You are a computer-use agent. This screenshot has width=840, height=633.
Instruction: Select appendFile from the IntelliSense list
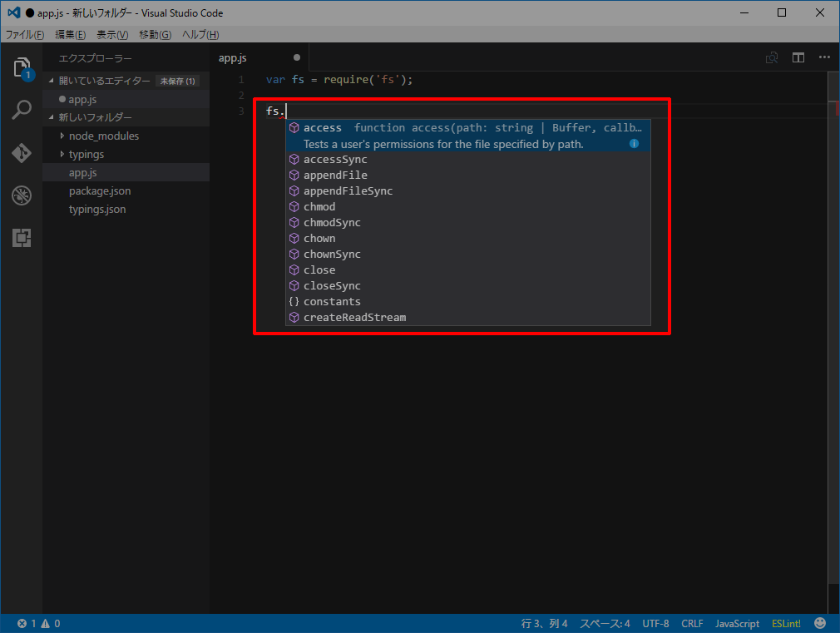click(336, 175)
